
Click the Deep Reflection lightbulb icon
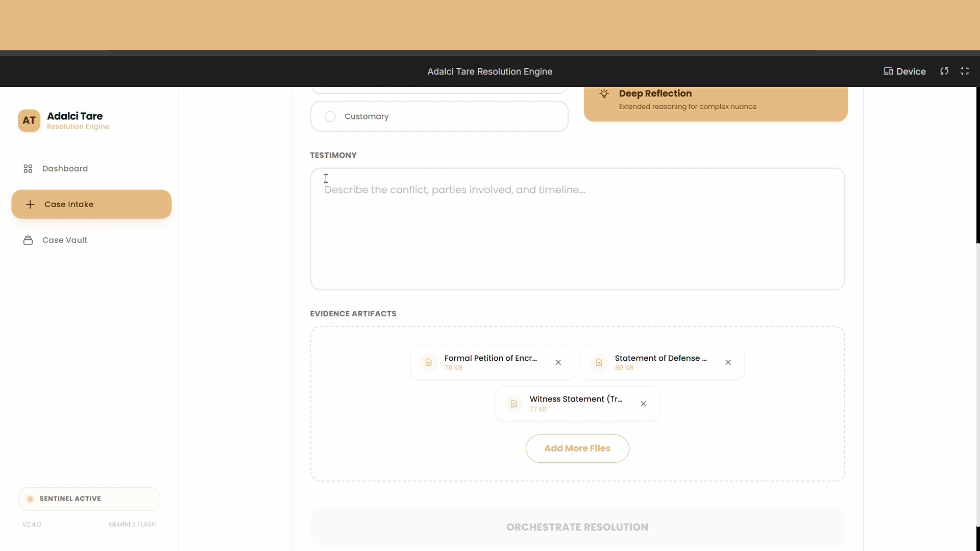tap(604, 93)
